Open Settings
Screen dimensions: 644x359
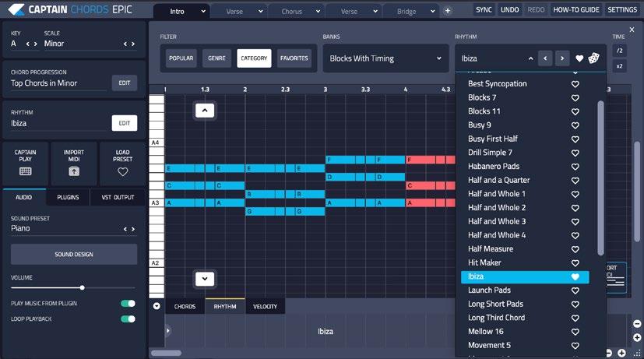(622, 9)
